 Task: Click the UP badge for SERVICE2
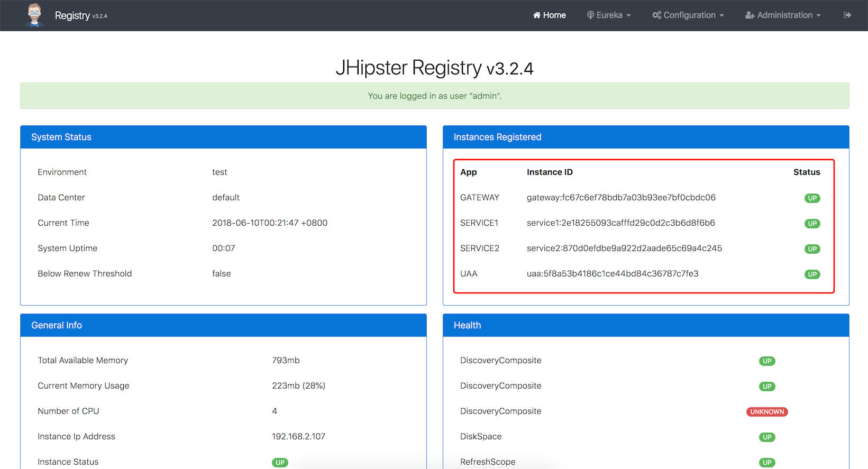[812, 249]
